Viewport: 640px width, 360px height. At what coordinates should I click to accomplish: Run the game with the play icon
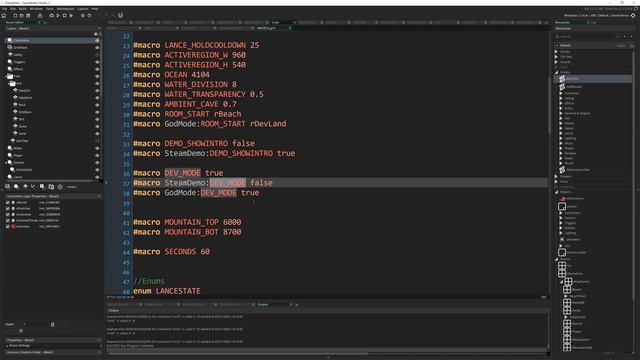point(58,16)
